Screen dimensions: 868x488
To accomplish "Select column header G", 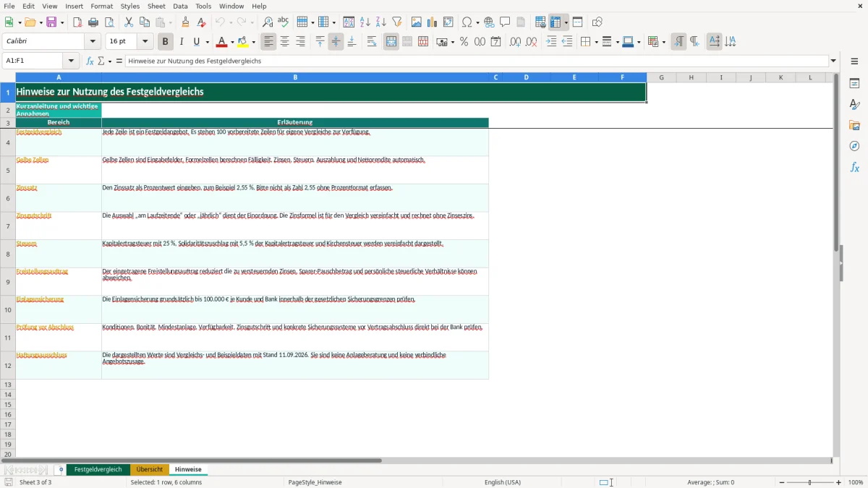I will coord(661,77).
